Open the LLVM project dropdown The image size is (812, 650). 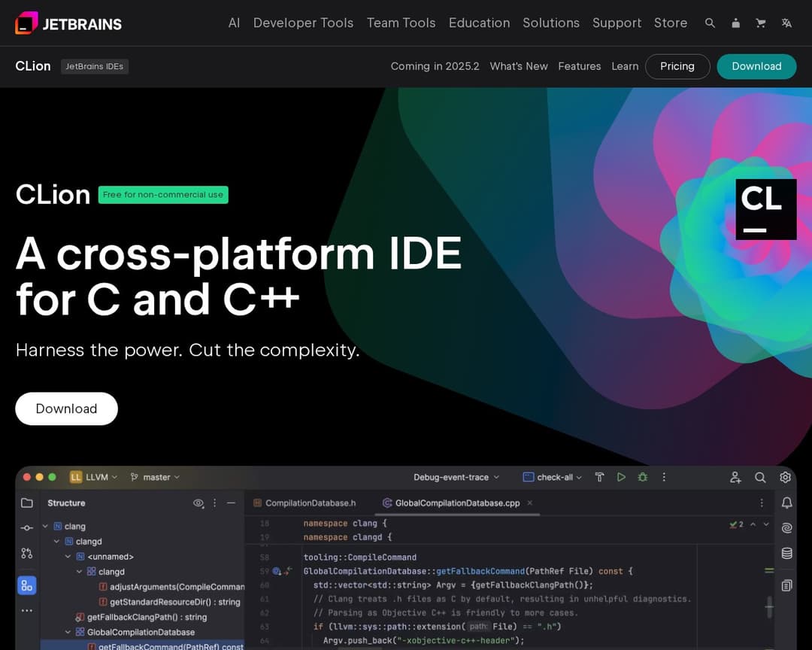click(94, 477)
